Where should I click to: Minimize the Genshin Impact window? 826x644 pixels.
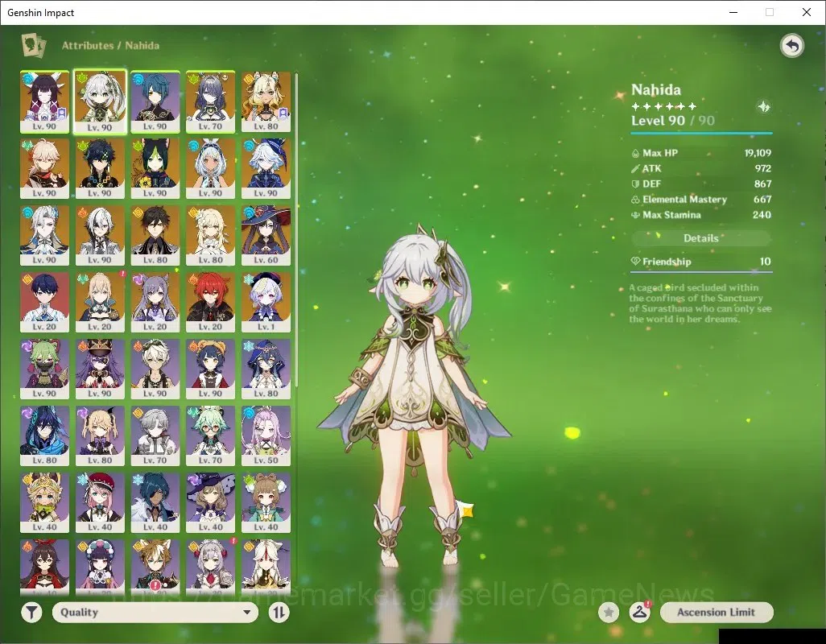pos(733,12)
